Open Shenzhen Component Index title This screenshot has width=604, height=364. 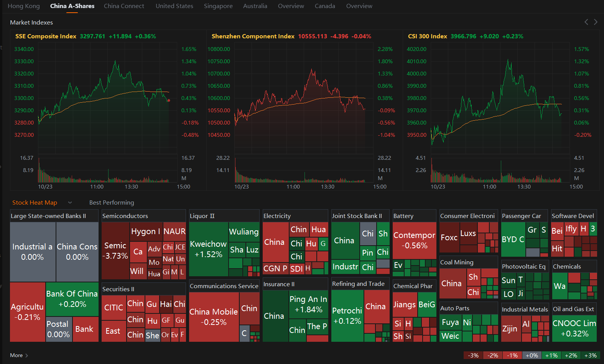[x=253, y=36]
